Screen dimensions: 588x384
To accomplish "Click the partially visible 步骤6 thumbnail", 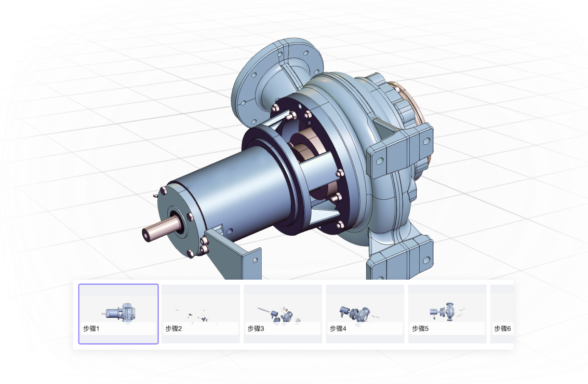I will (502, 314).
